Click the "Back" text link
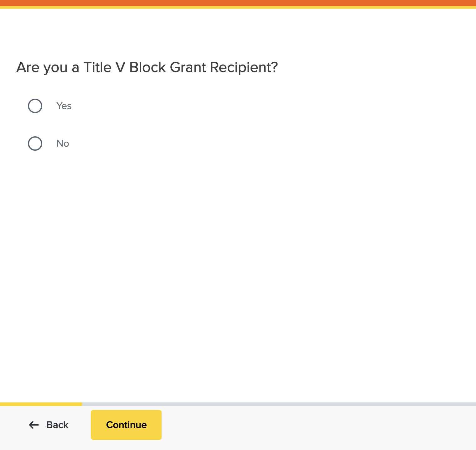476x450 pixels. pyautogui.click(x=57, y=425)
